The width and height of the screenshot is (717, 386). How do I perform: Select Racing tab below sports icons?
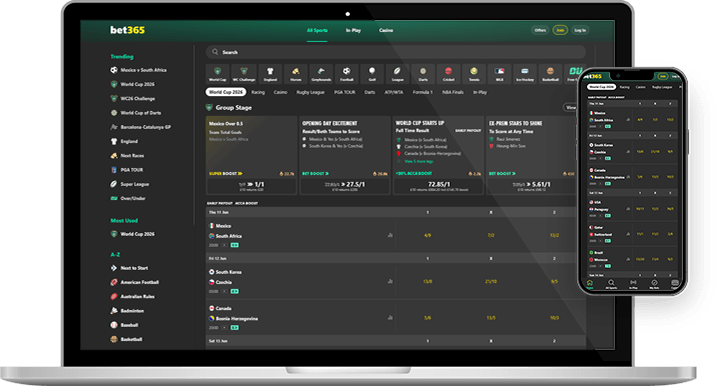pyautogui.click(x=258, y=92)
